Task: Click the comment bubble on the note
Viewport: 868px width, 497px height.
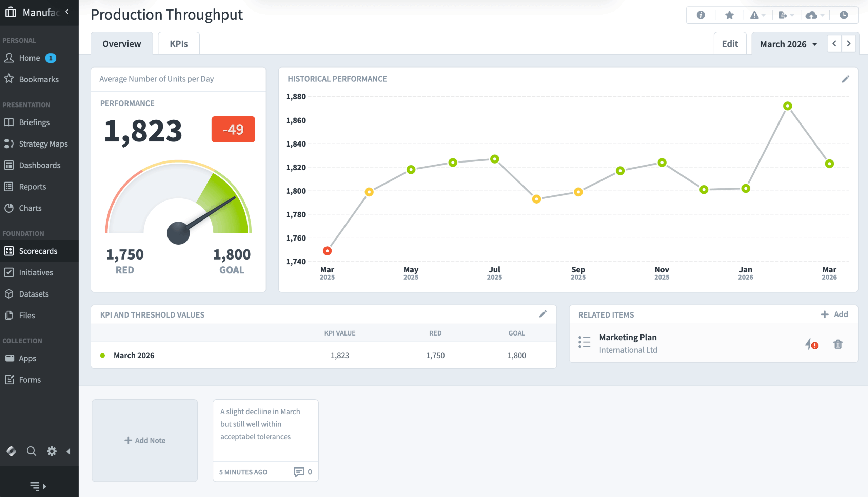Action: (x=299, y=472)
